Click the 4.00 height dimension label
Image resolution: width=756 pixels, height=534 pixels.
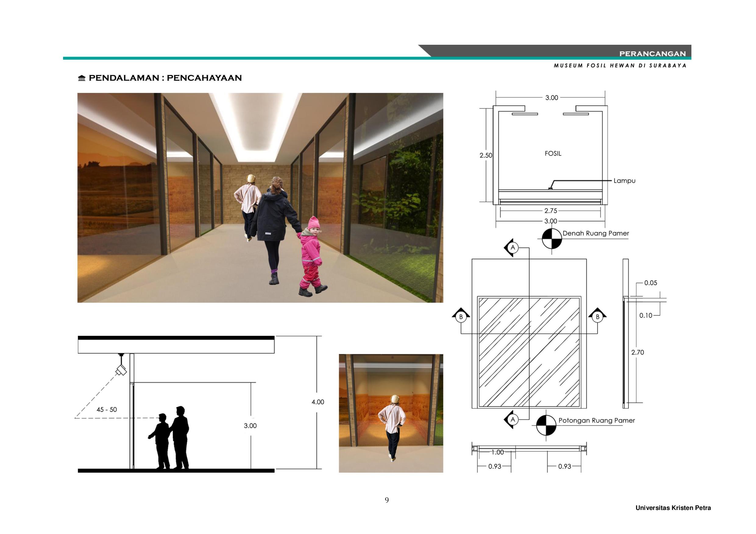pyautogui.click(x=318, y=402)
